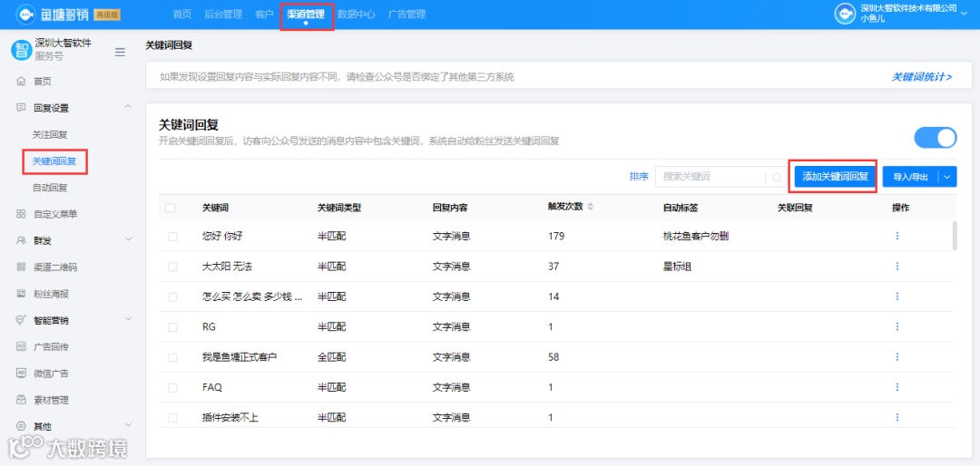Click the 渠道二维码 sidebar icon
The height and width of the screenshot is (466, 980).
[21, 267]
